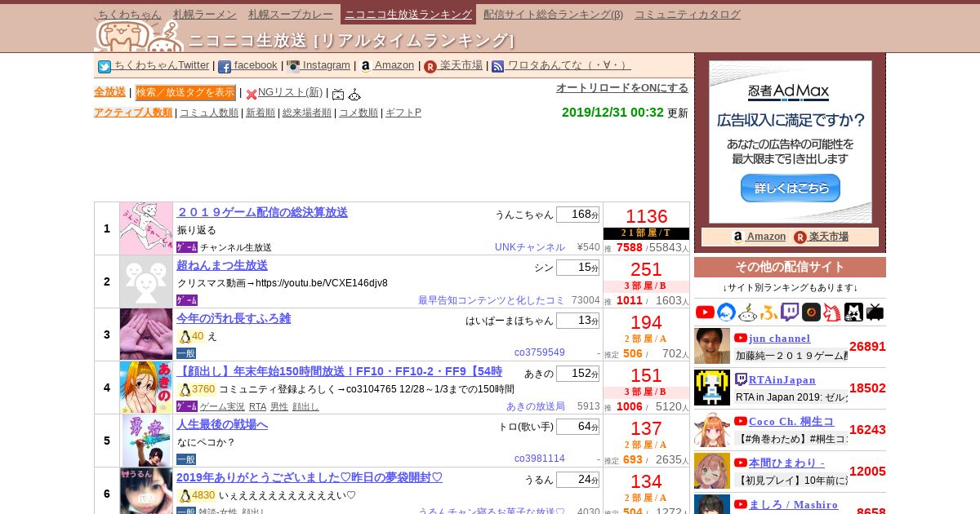Open the あきの放送局 community link

click(536, 406)
